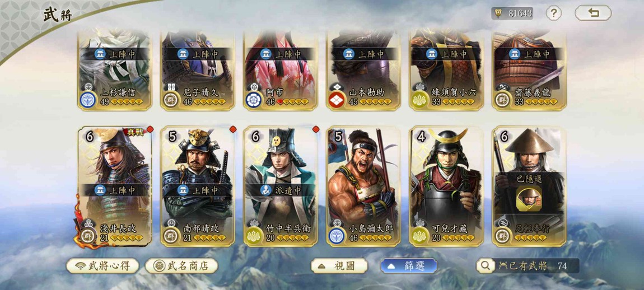Click the 派遣中 status icon on 竹中半兵衛
Screen dimensions: 644x290
[266, 190]
